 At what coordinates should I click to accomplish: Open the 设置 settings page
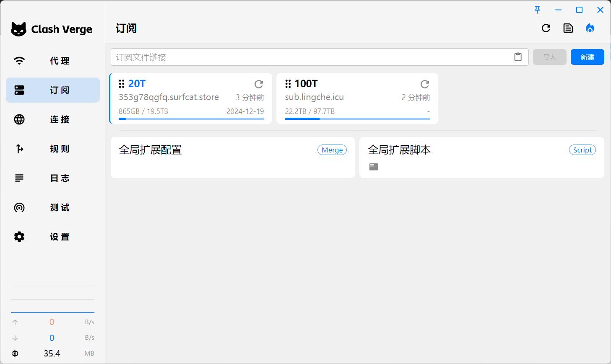tap(53, 237)
